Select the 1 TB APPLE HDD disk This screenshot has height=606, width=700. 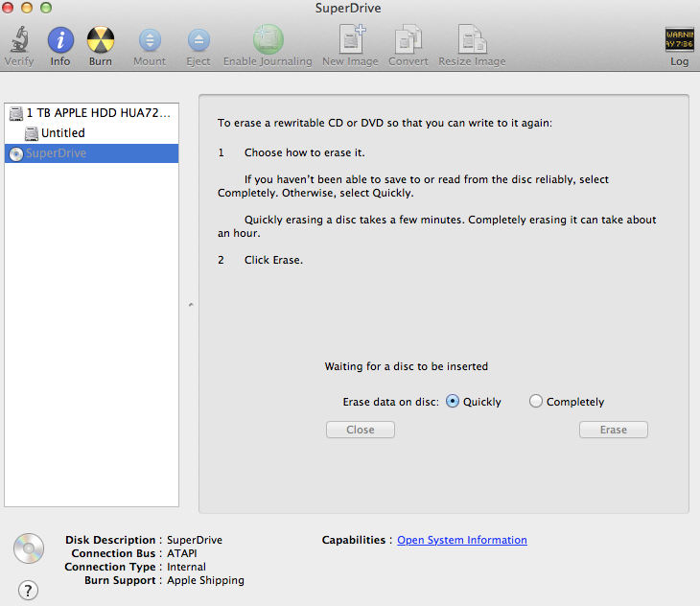(x=91, y=113)
